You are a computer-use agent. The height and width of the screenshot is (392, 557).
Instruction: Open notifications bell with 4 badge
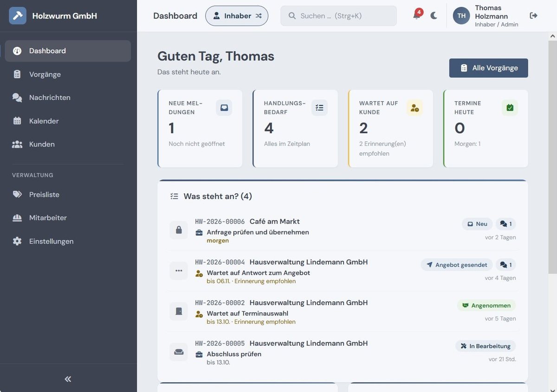tap(417, 15)
